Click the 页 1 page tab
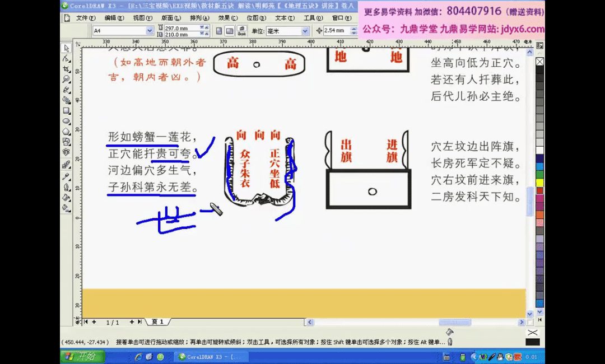The height and width of the screenshot is (364, 605). tap(158, 322)
